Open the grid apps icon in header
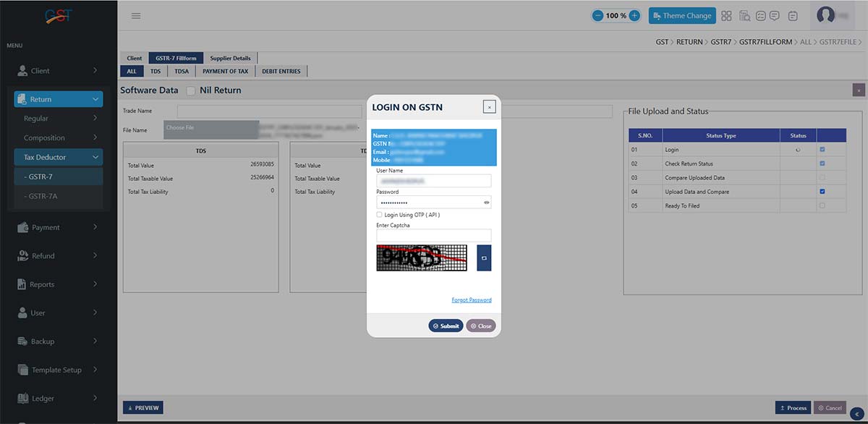 point(726,15)
